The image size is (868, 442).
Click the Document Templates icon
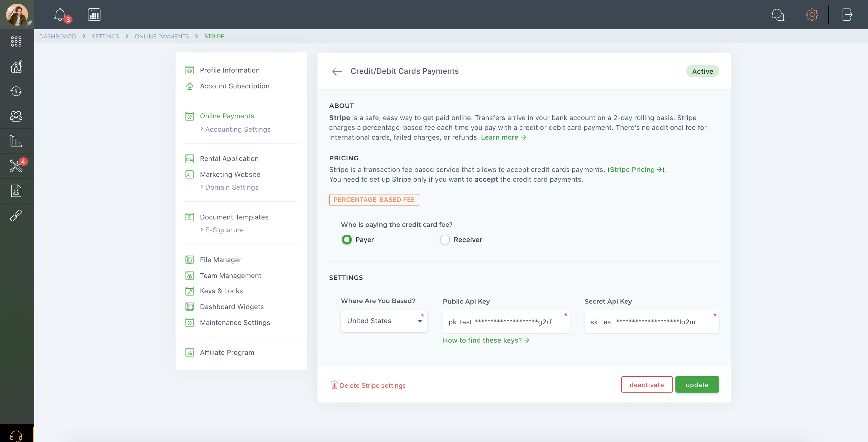(190, 217)
